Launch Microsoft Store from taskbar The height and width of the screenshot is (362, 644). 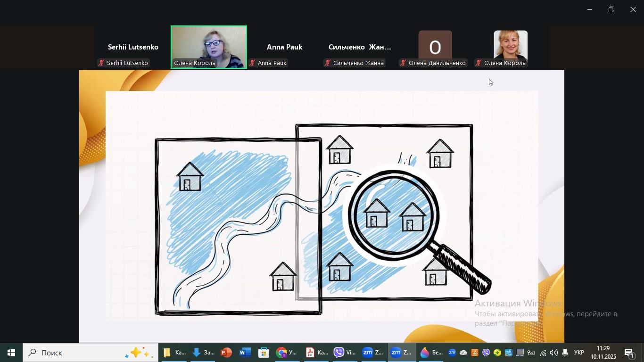pyautogui.click(x=264, y=353)
